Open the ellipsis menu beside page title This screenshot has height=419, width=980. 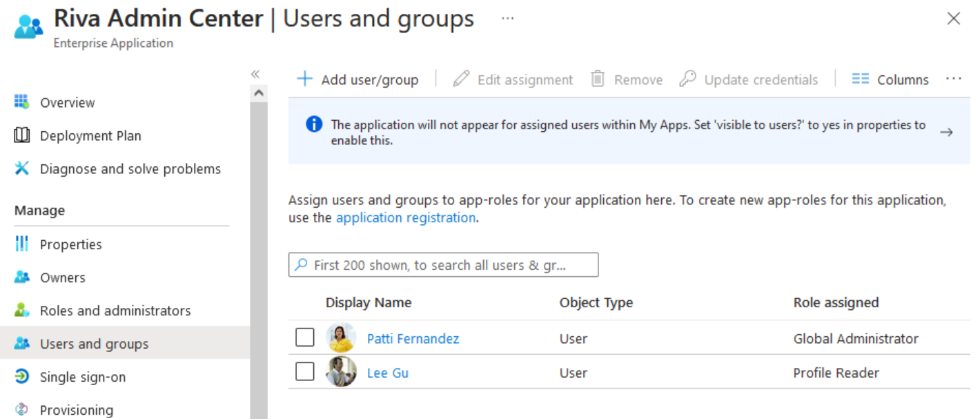(x=508, y=18)
